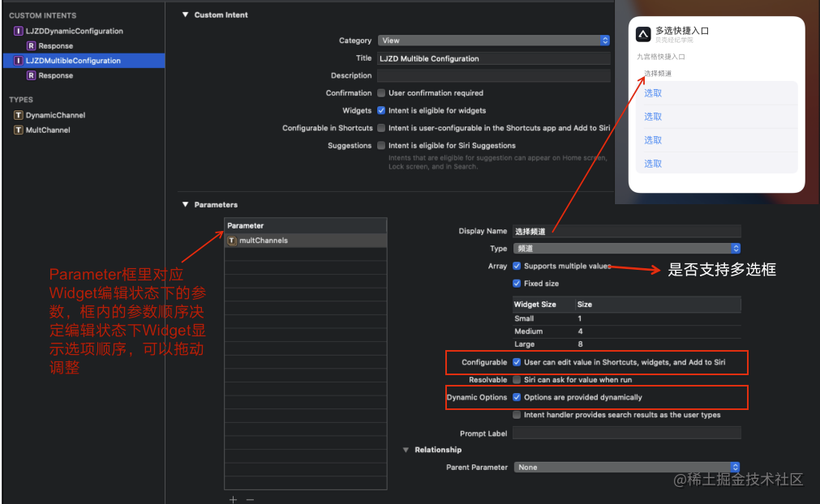The width and height of the screenshot is (820, 504).
Task: Click the LJZDDynamicConfiguration intent icon
Action: (19, 31)
